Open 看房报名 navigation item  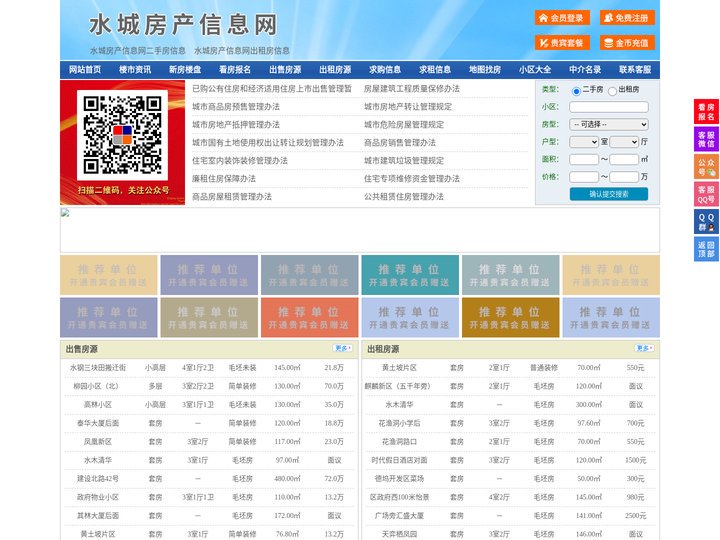point(235,70)
